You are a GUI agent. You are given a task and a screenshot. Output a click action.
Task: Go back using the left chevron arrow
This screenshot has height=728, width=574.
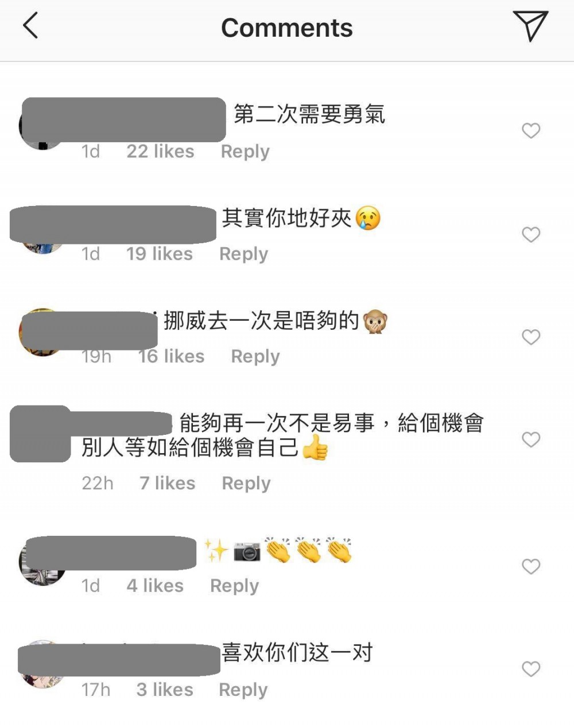(x=30, y=26)
